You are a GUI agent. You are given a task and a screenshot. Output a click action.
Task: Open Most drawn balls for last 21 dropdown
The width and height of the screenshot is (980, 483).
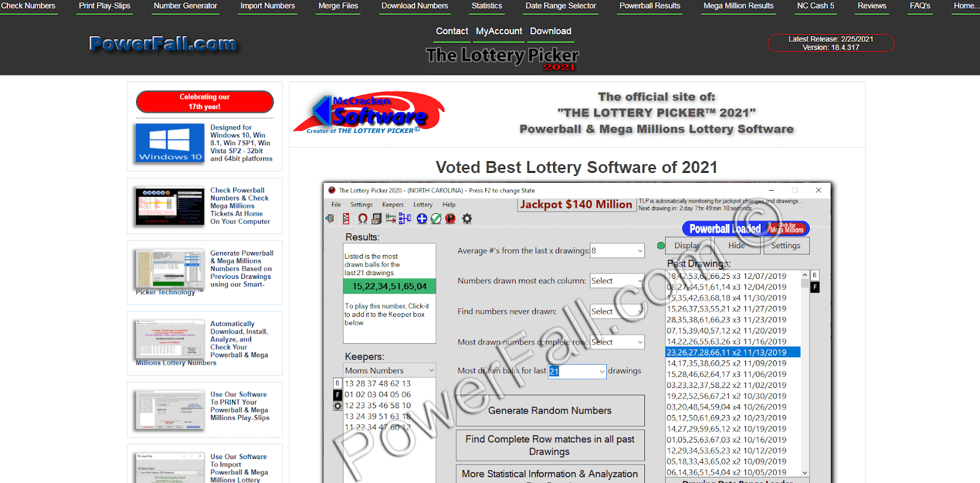coord(578,371)
